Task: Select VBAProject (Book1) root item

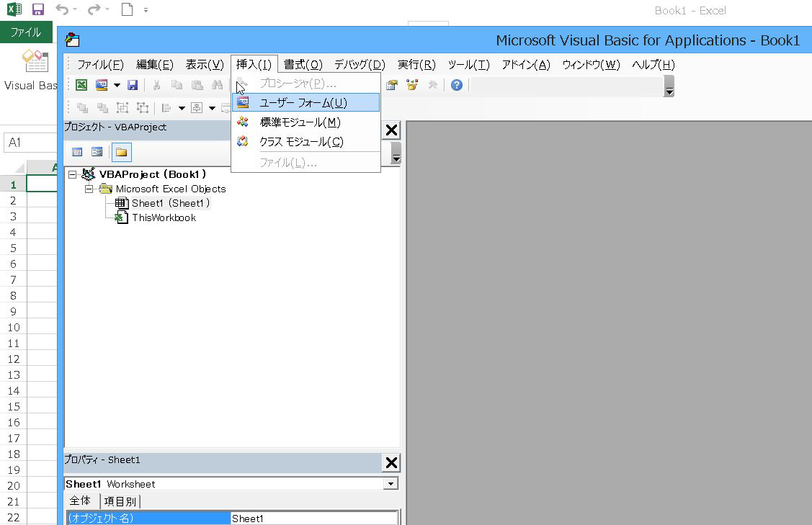Action: tap(152, 174)
